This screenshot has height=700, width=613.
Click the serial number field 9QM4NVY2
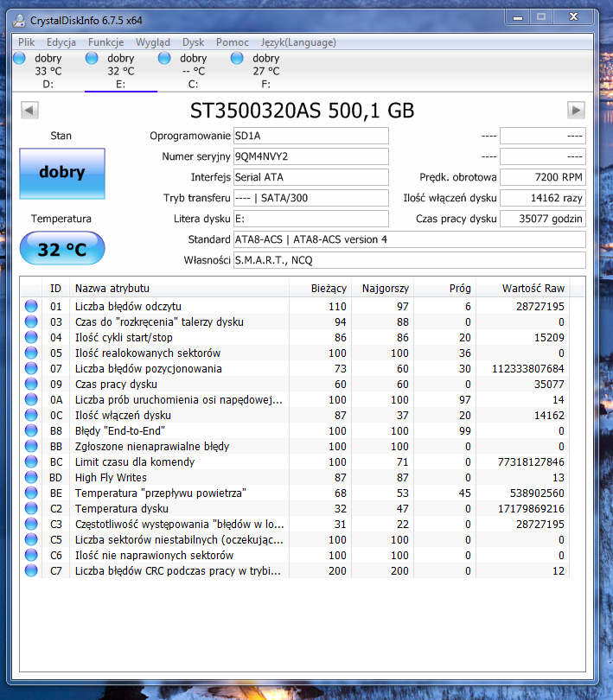[x=311, y=156]
